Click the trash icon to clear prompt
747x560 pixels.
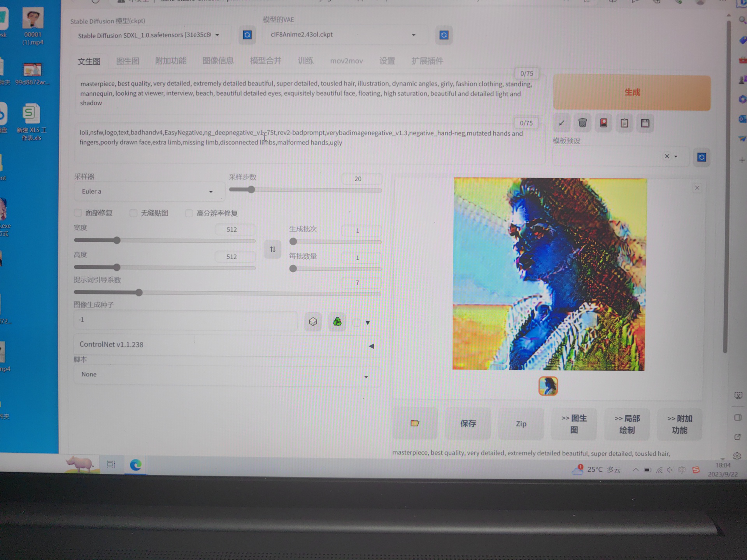pos(582,123)
